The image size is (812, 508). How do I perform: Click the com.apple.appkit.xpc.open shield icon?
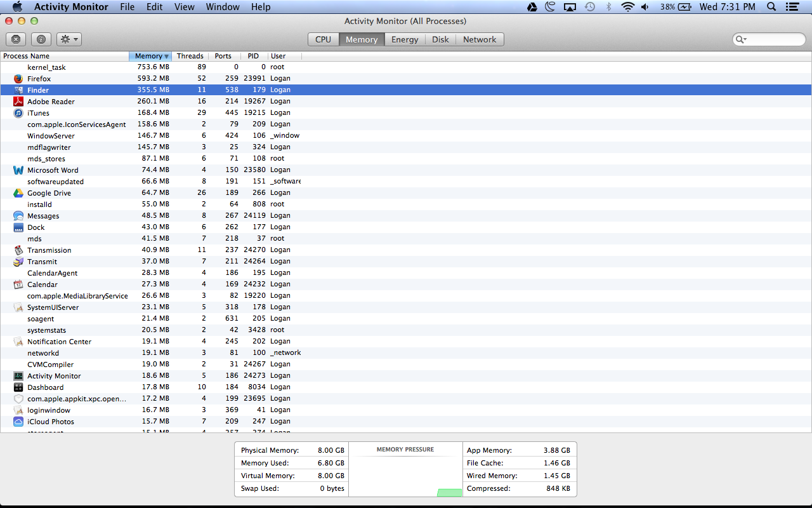tap(18, 399)
